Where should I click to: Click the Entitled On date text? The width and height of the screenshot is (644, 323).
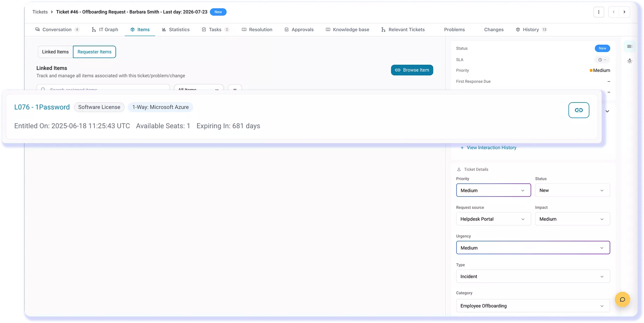click(x=72, y=126)
